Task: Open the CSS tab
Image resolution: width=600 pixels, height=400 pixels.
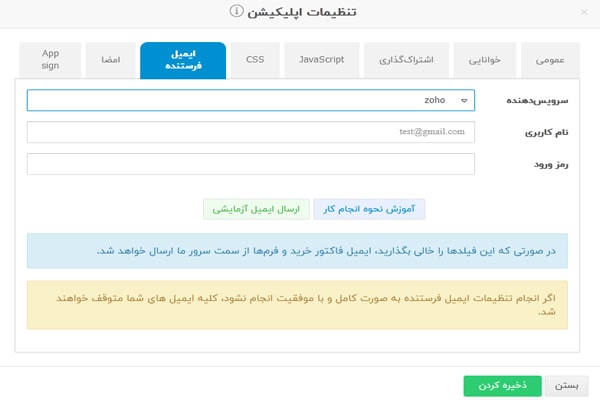Action: coord(255,60)
